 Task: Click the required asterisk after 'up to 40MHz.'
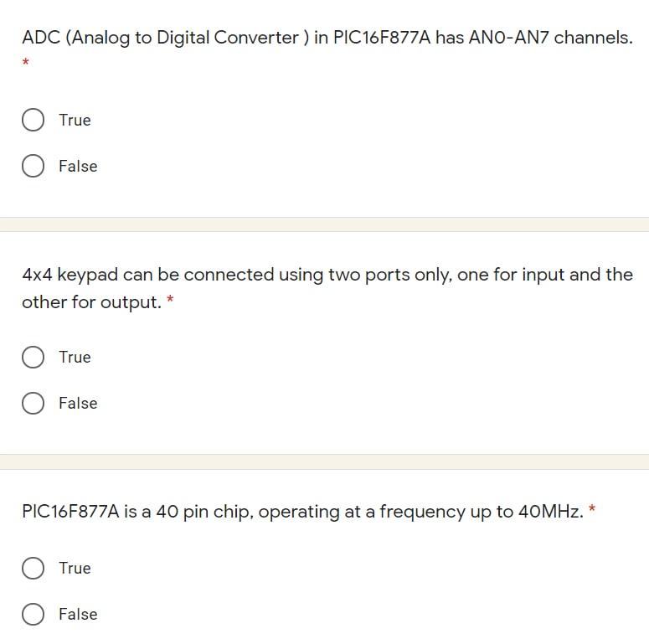coord(593,509)
